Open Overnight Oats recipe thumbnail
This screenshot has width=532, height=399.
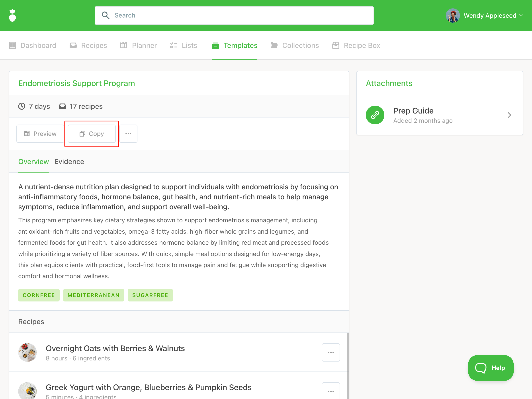pyautogui.click(x=27, y=352)
